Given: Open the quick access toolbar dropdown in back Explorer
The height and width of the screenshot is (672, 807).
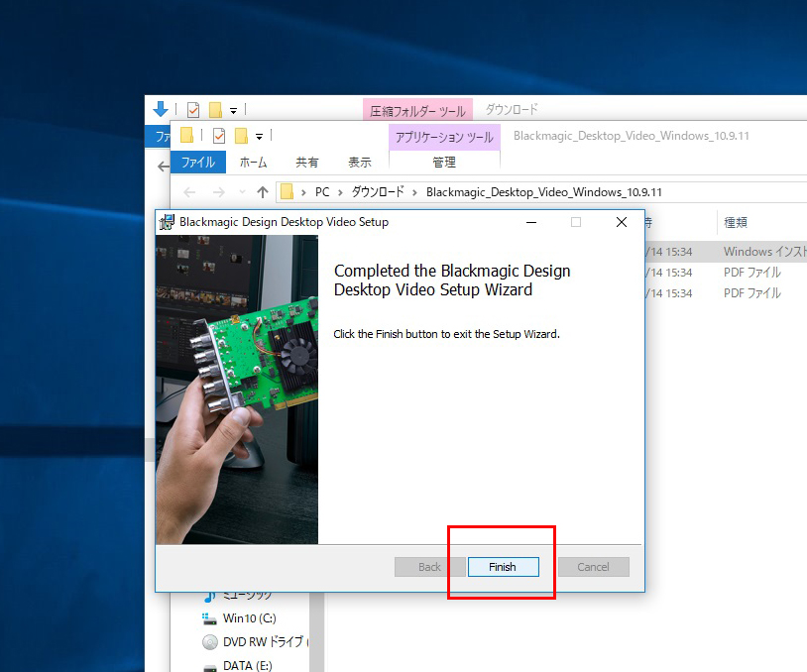Looking at the screenshot, I should click(x=233, y=110).
